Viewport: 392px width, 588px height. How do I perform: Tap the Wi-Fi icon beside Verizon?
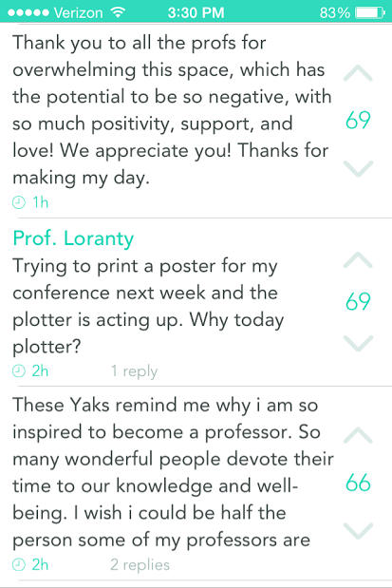[x=118, y=12]
